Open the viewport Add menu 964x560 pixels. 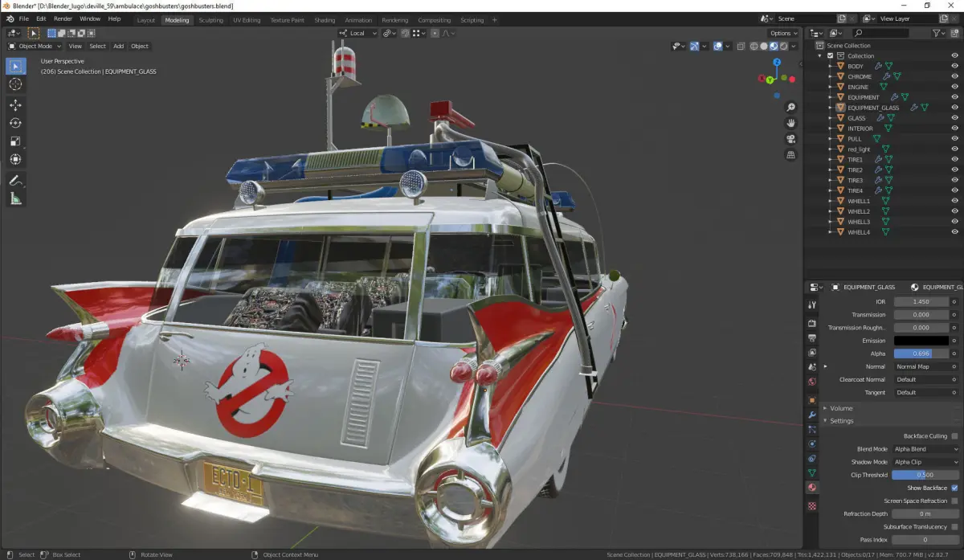click(118, 46)
